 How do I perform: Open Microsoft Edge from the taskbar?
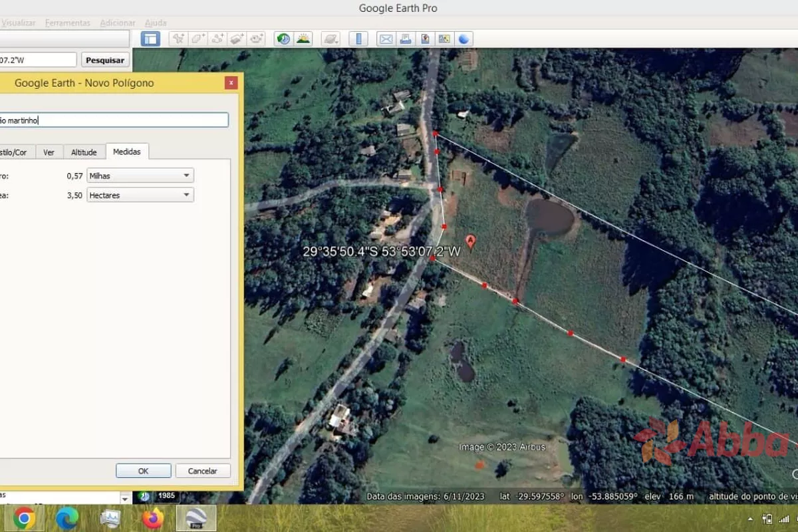coord(67,518)
